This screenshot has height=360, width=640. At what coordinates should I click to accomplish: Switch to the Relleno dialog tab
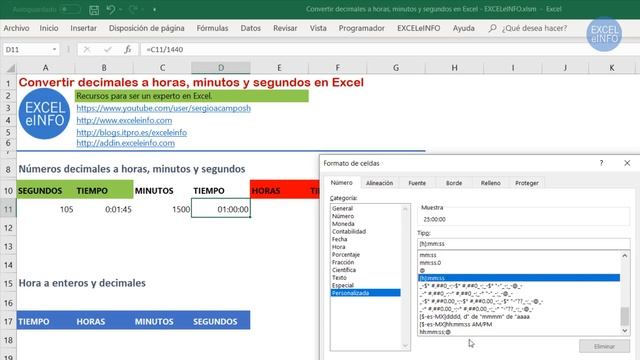pos(490,183)
